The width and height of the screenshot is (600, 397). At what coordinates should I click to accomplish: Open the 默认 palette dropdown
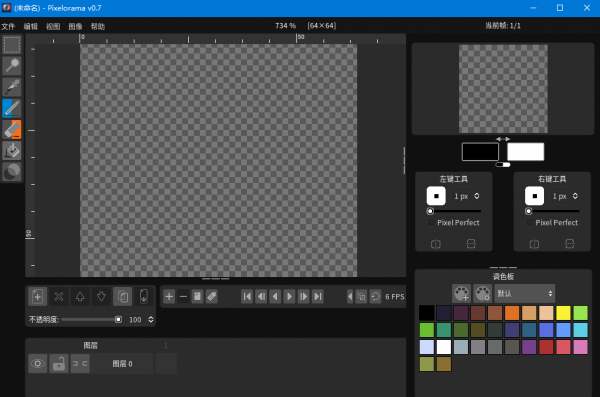(524, 294)
